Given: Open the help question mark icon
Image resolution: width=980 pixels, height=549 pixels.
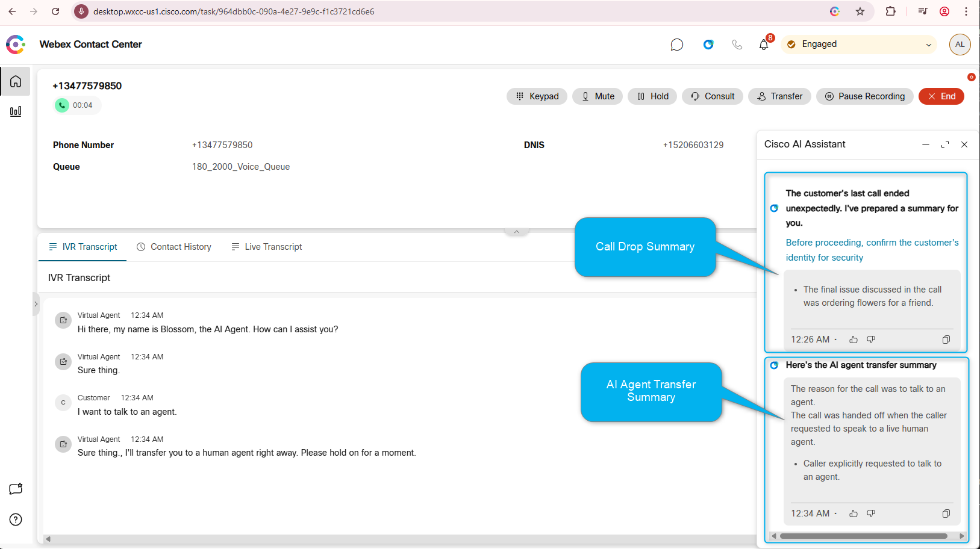Looking at the screenshot, I should (x=16, y=520).
